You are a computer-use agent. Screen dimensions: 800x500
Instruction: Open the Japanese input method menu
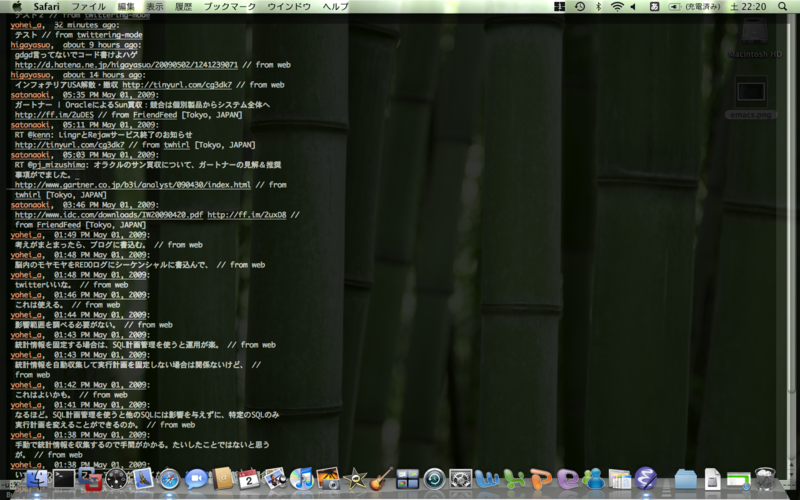point(654,7)
